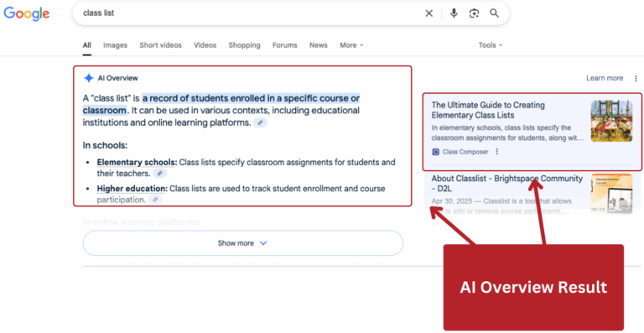Click the Google logo
644x333 pixels.
(x=27, y=13)
